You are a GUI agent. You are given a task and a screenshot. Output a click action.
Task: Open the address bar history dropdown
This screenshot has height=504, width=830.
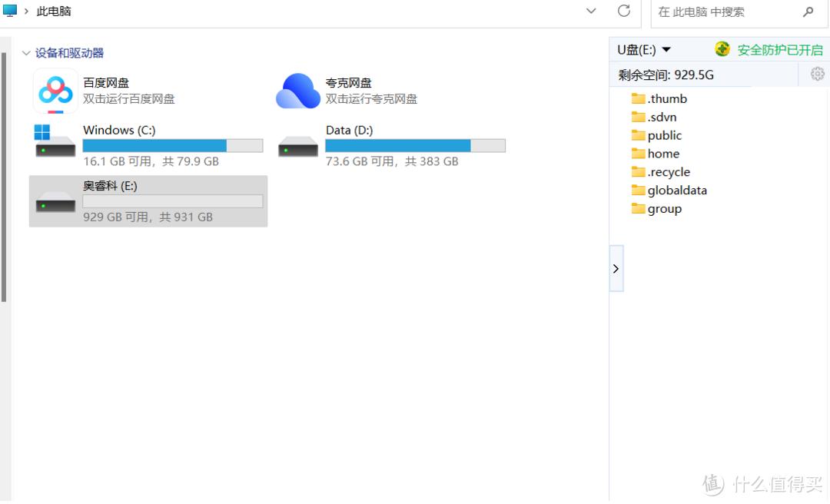pos(591,11)
